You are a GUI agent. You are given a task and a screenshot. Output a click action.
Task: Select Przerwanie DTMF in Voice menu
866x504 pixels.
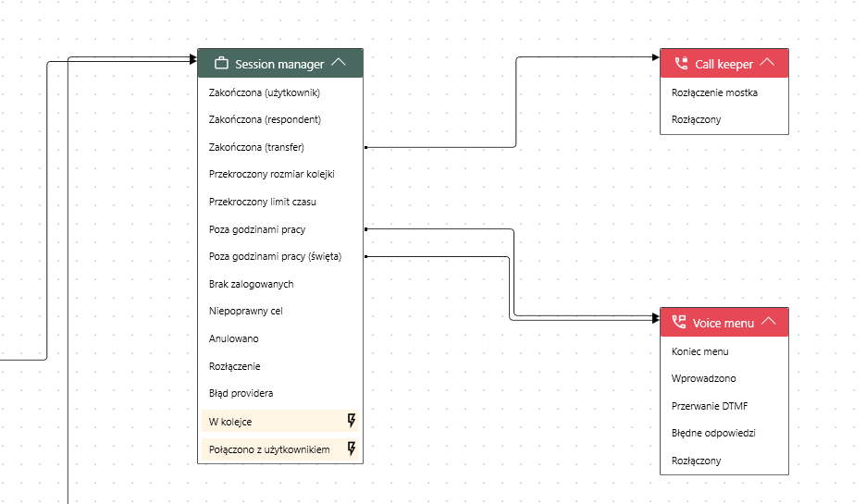click(x=710, y=406)
